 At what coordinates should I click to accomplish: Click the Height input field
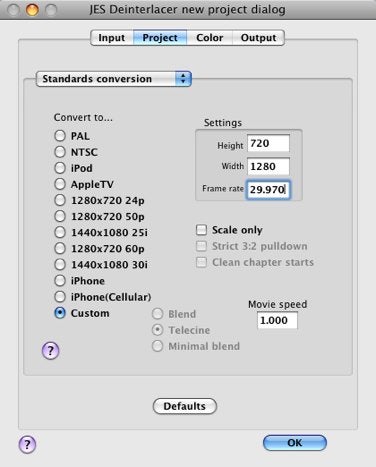268,143
